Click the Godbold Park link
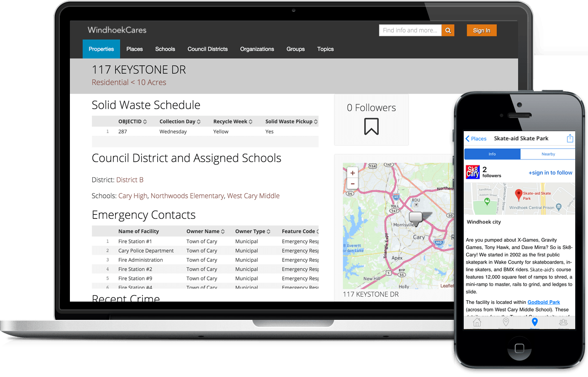 point(543,302)
